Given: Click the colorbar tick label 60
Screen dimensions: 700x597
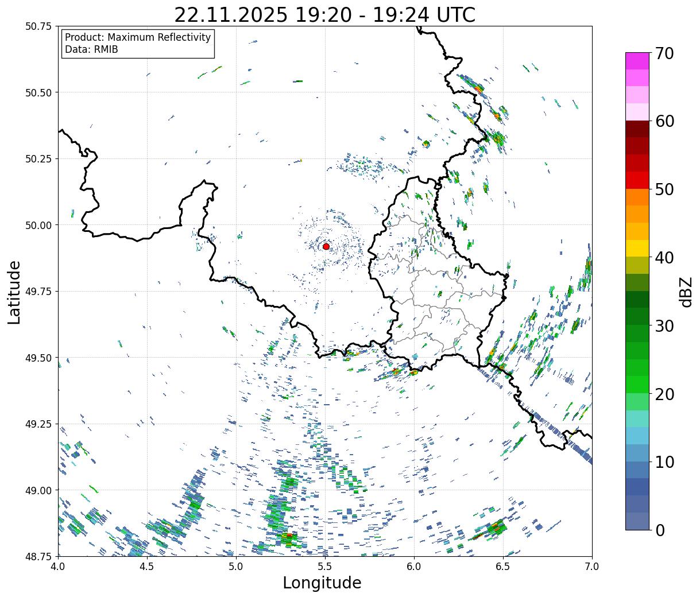Looking at the screenshot, I should pos(664,121).
